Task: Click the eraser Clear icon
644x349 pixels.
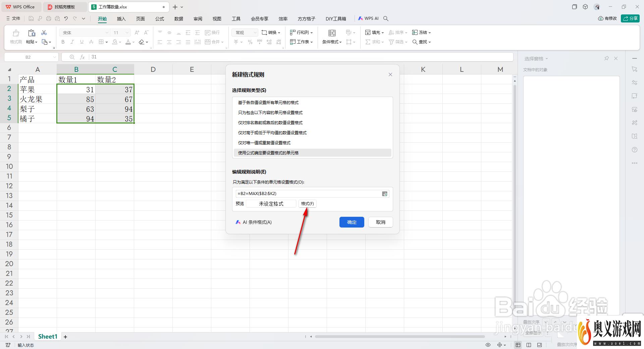Action: (x=142, y=42)
